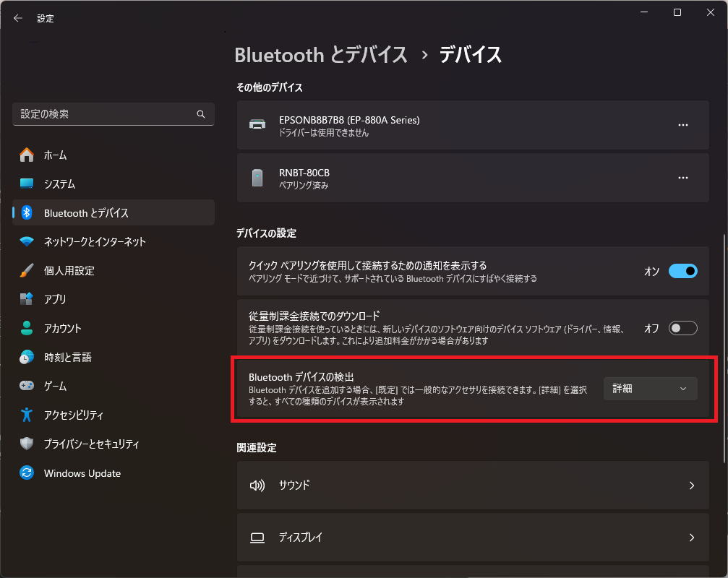Click the Windows Update sync icon
Screen dimensions: 728x578
click(x=27, y=473)
